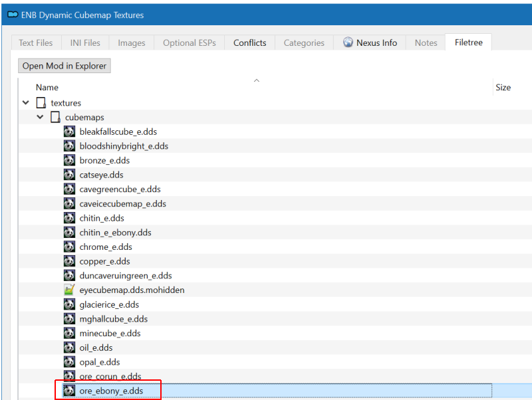
Task: Select the minecube_e.dds file name
Action: pos(110,333)
